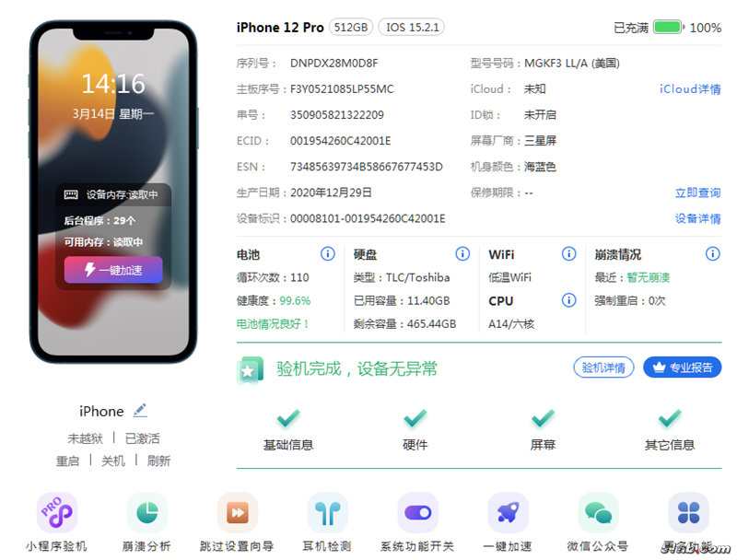Click the 屏幕 checkmark
Screen dimensions: 737x560
(x=543, y=418)
